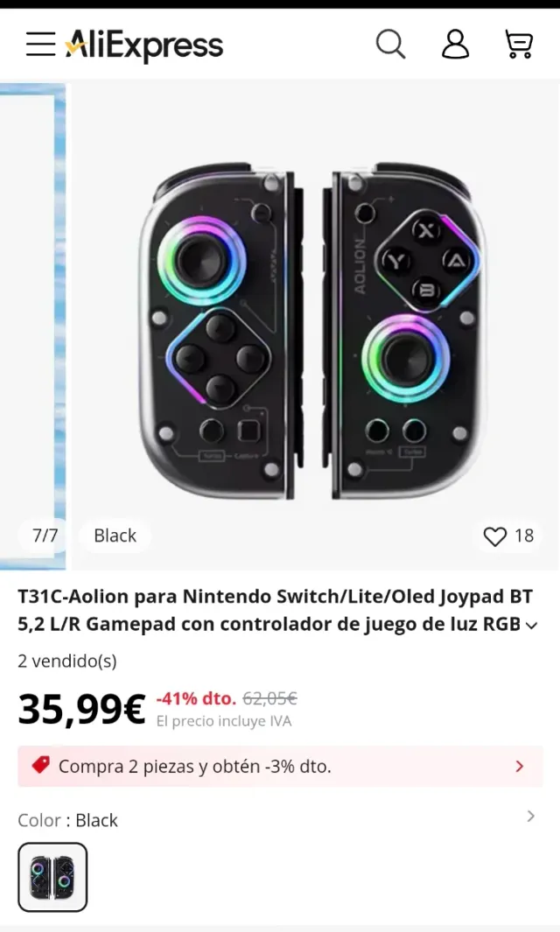Expand the Color options chevron
Image resolution: width=560 pixels, height=932 pixels.
(530, 816)
